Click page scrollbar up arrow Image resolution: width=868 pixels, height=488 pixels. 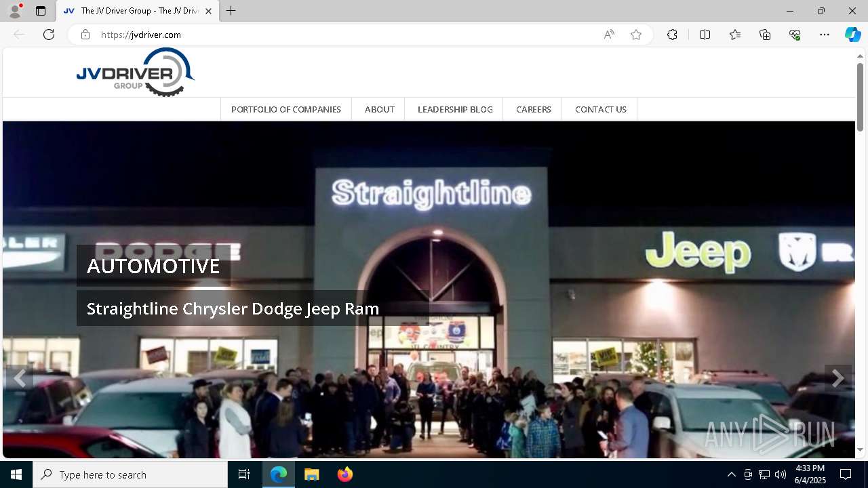tap(860, 56)
